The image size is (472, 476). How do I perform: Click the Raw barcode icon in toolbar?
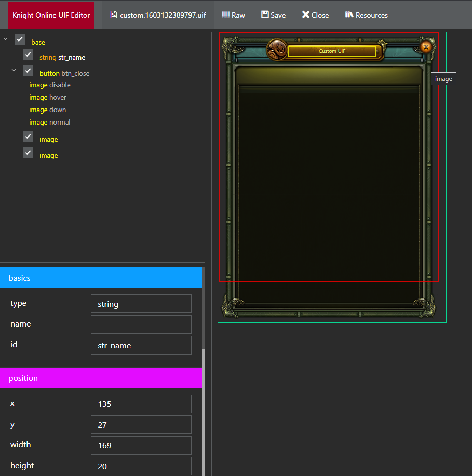[x=226, y=15]
